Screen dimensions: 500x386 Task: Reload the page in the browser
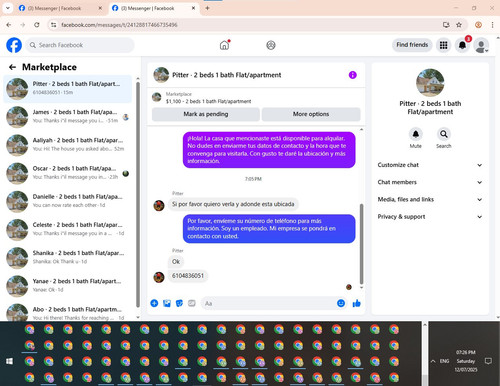(37, 25)
